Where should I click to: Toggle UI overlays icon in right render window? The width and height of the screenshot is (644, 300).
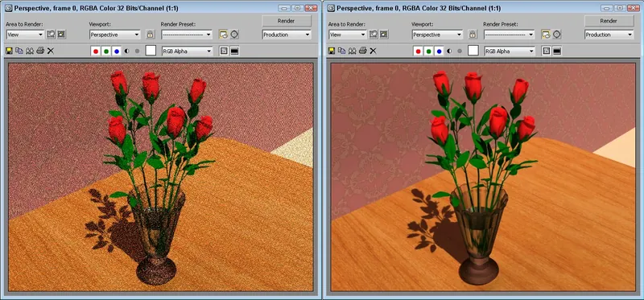tap(547, 51)
